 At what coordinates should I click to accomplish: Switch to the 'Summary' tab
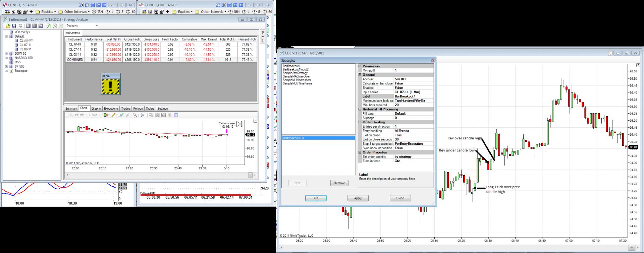[71, 109]
